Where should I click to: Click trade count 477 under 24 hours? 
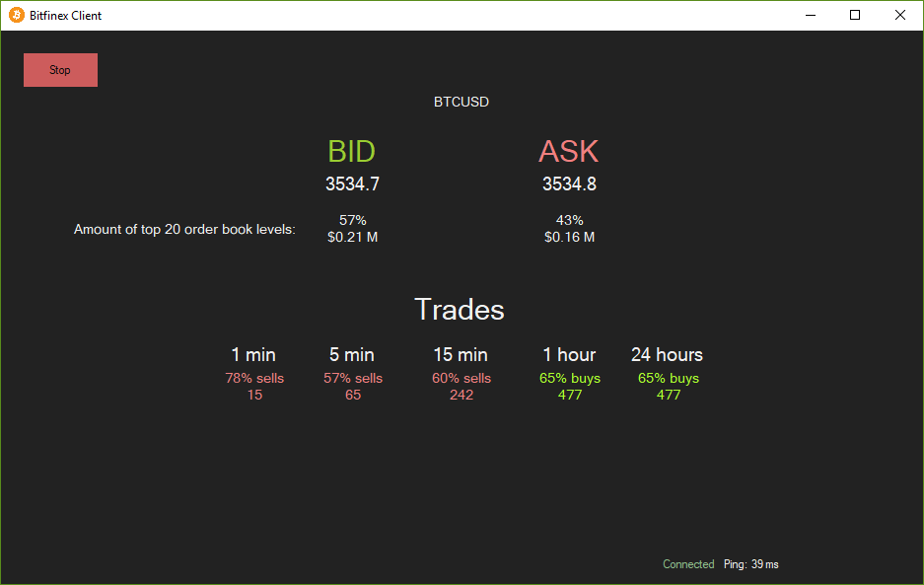pos(669,396)
